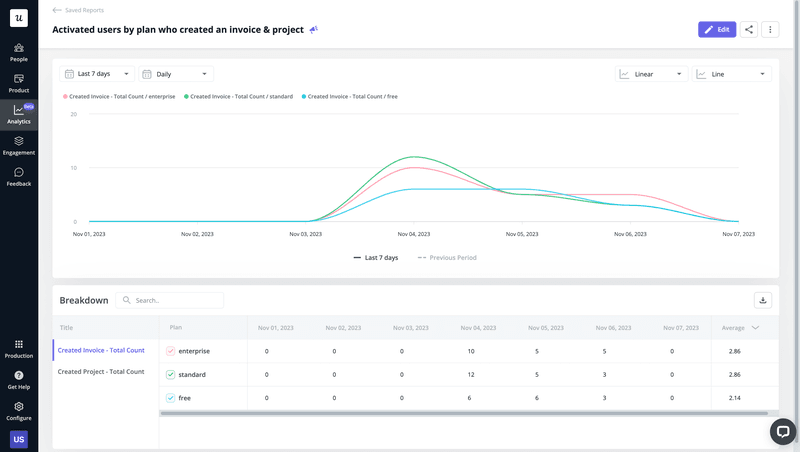
Task: Go back to Saved Reports
Action: 78,10
